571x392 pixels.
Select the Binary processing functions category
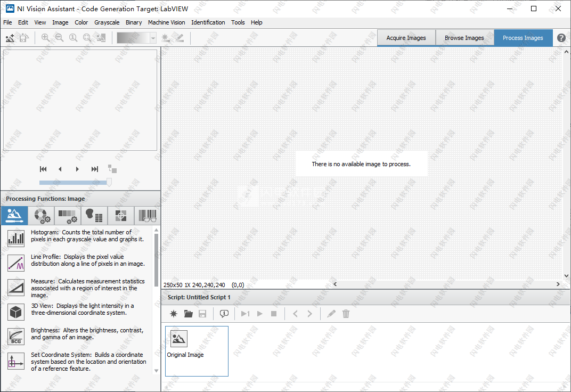[94, 216]
